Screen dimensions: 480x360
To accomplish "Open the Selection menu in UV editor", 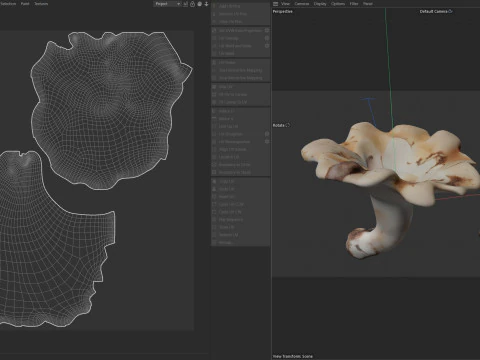I will [8, 4].
